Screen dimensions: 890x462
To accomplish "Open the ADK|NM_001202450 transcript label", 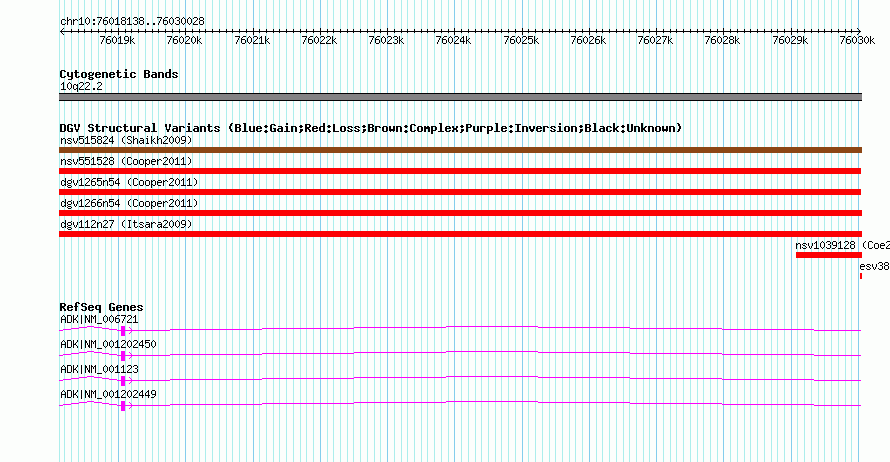I will (x=108, y=345).
